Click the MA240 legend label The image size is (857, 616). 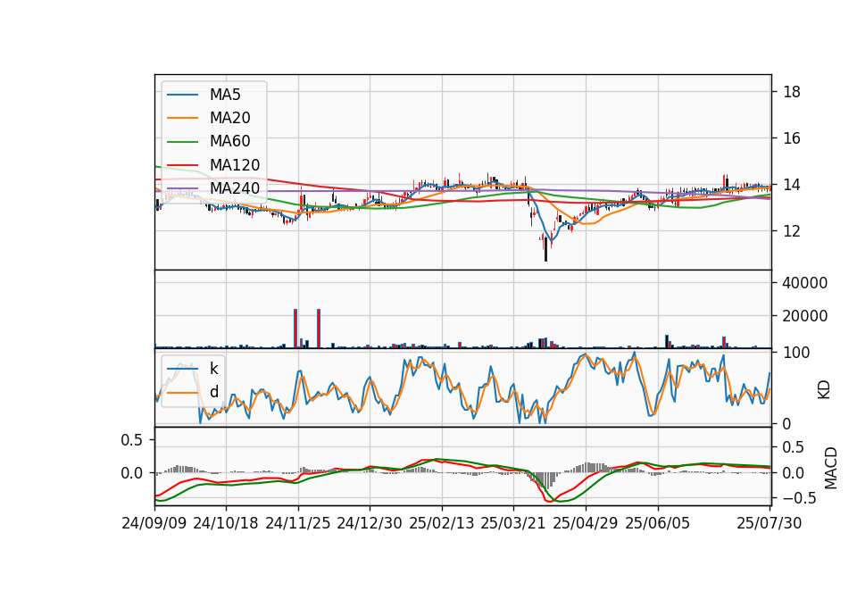[235, 188]
